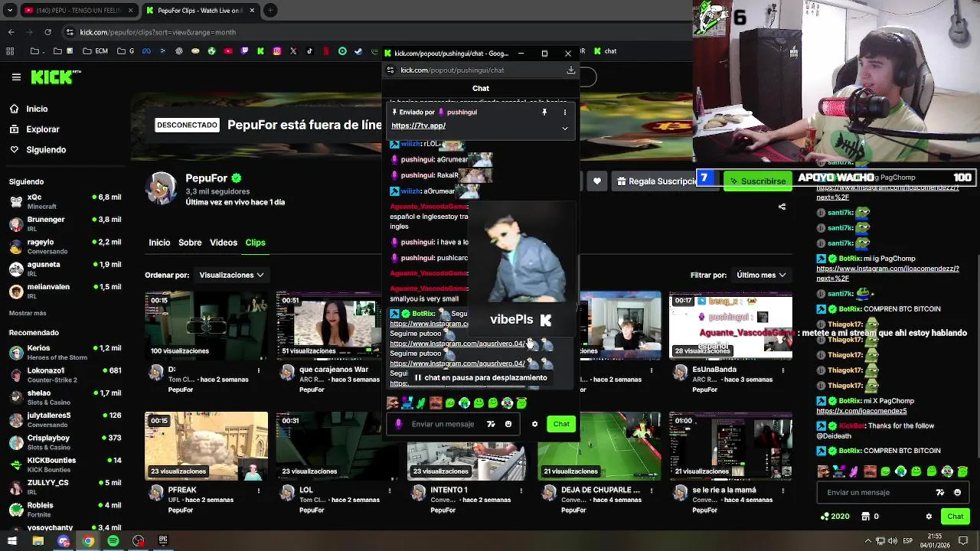Switch to the Videos channel tab
The width and height of the screenshot is (980, 551).
[x=224, y=243]
